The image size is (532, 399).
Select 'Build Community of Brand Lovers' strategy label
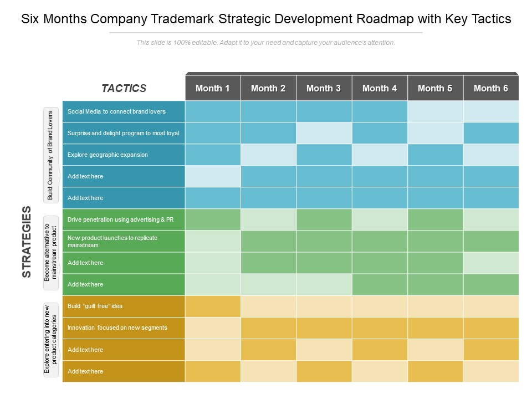(x=50, y=155)
